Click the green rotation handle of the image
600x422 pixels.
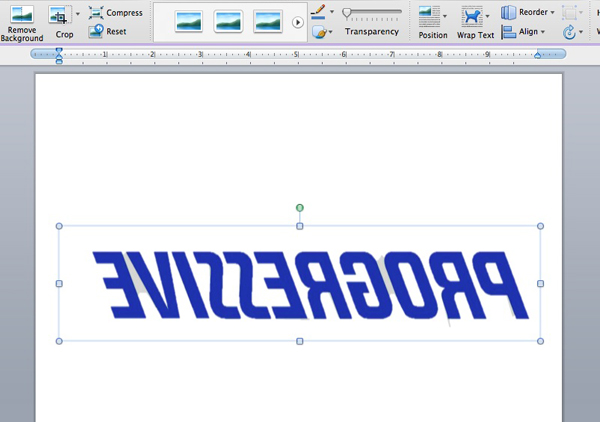pyautogui.click(x=300, y=208)
